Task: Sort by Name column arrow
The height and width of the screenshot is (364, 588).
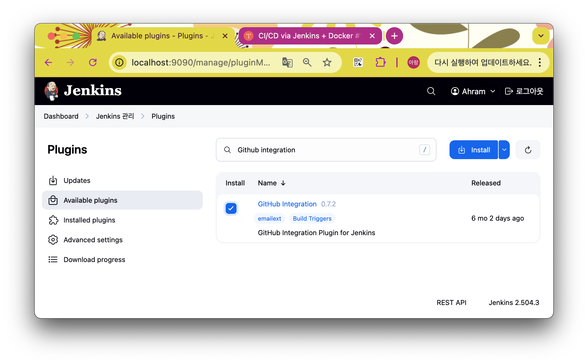Action: 283,183
